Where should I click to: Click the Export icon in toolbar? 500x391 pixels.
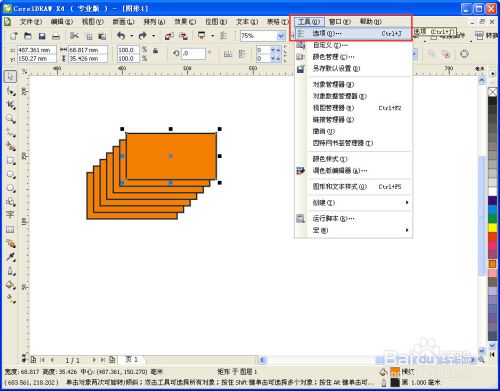coord(183,36)
